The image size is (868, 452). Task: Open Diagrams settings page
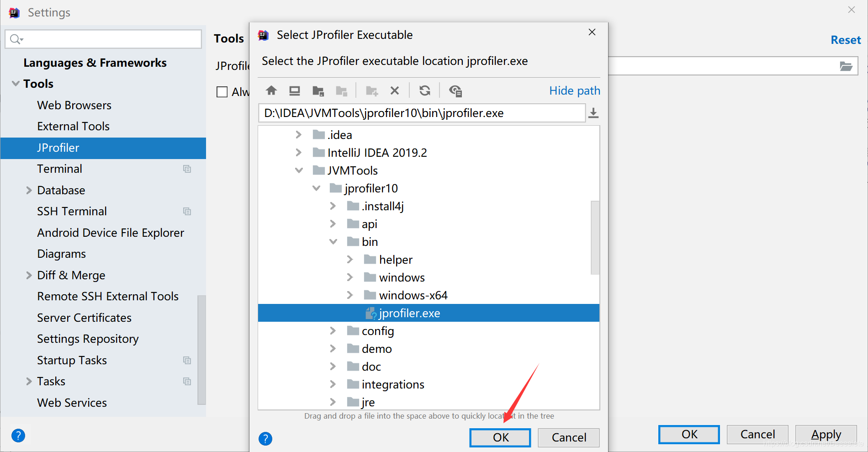[x=61, y=254]
